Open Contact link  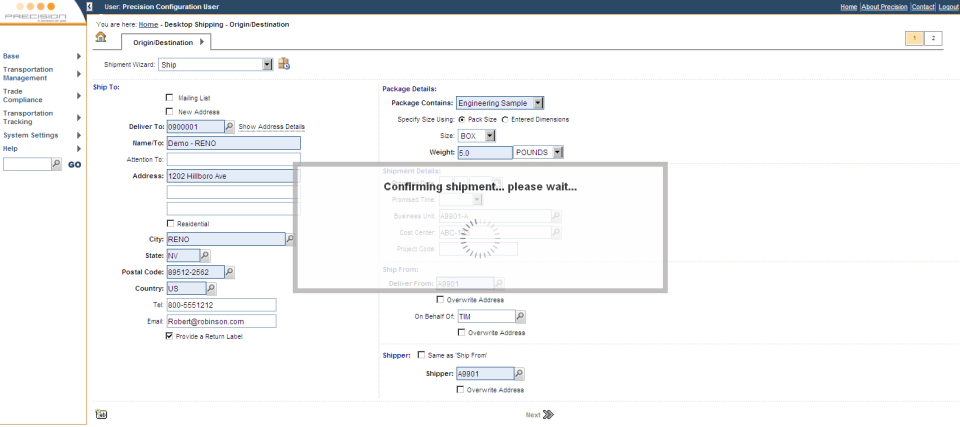click(923, 7)
